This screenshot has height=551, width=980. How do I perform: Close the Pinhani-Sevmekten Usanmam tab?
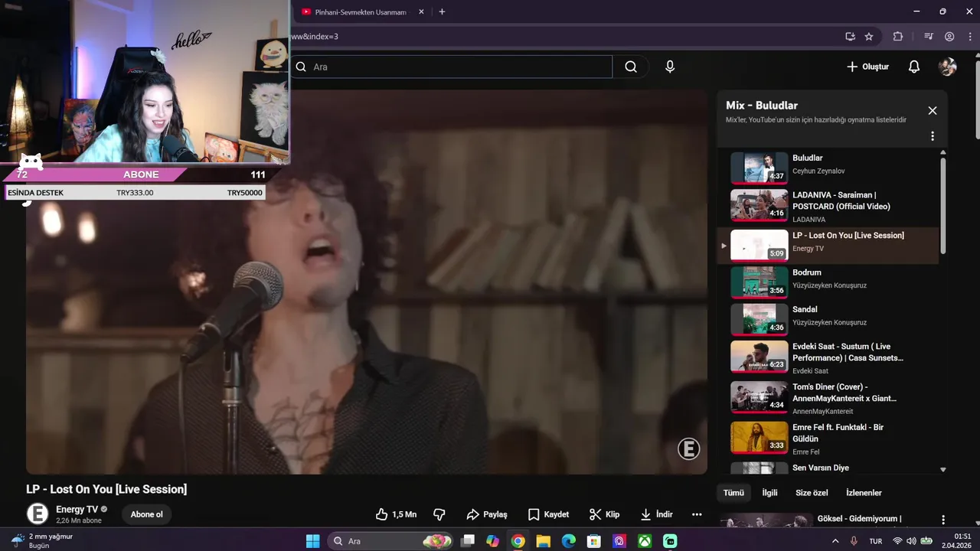click(x=421, y=11)
